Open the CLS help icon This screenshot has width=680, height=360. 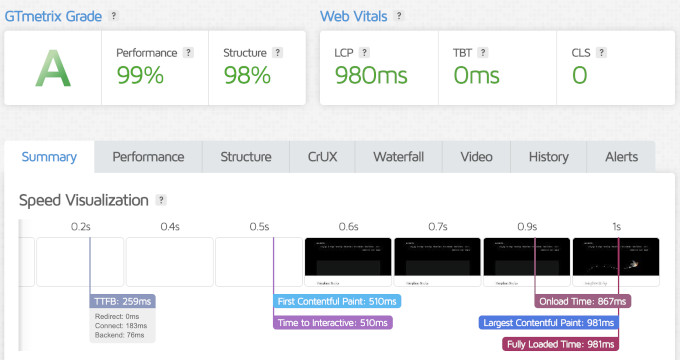pos(601,52)
